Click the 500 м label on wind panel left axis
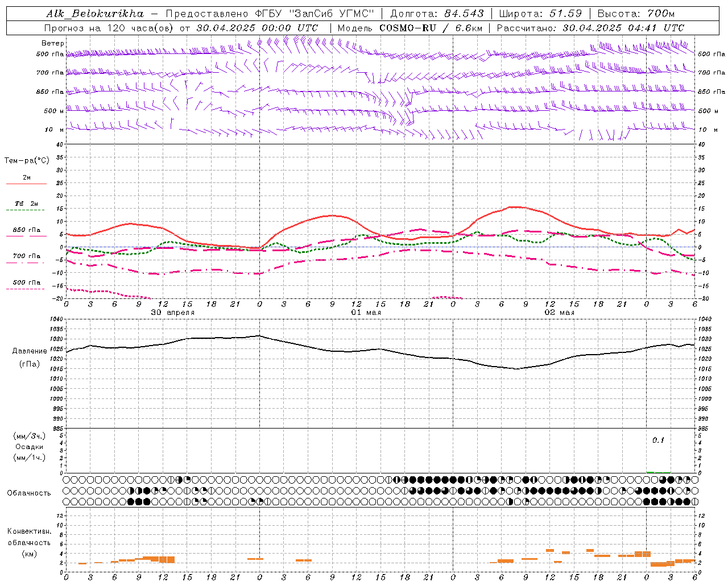 pos(55,111)
